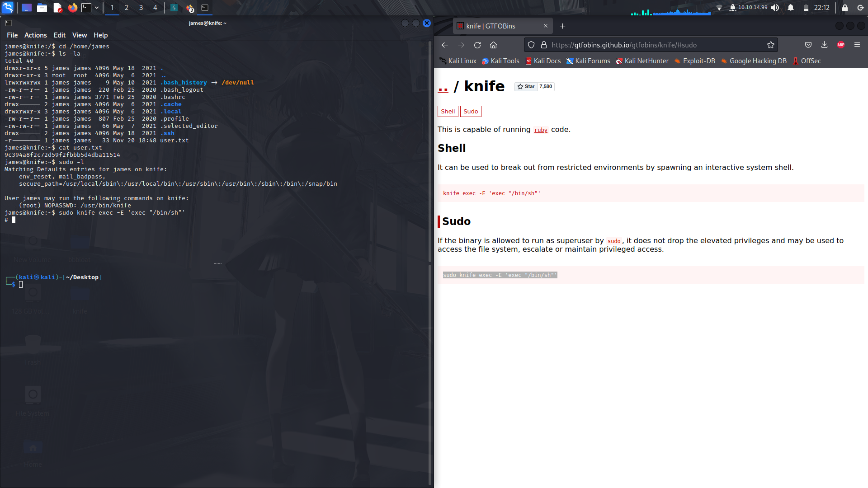Save the page to Pocket
The width and height of the screenshot is (868, 488).
tap(808, 45)
